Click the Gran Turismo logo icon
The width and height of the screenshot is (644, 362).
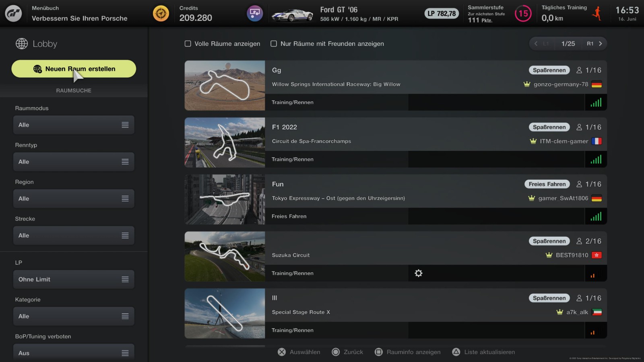[x=13, y=14]
